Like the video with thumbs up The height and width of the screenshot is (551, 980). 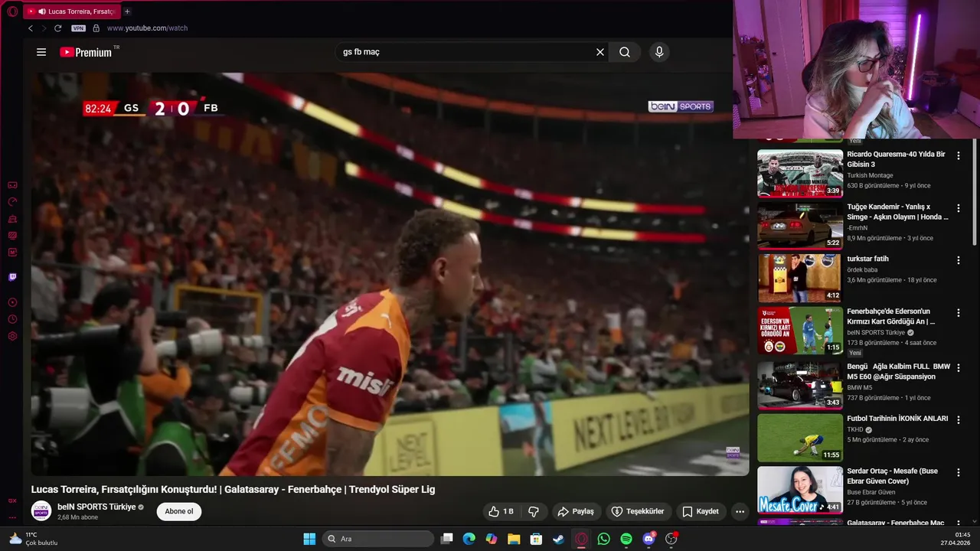pyautogui.click(x=501, y=511)
